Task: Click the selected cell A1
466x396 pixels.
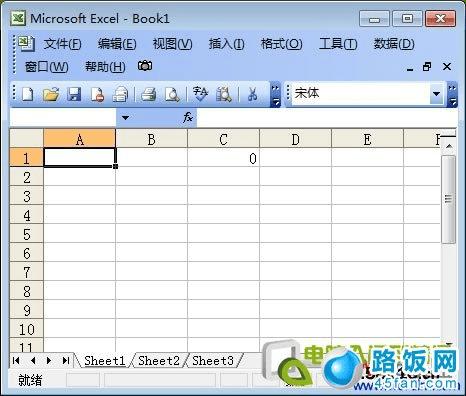Action: click(80, 158)
